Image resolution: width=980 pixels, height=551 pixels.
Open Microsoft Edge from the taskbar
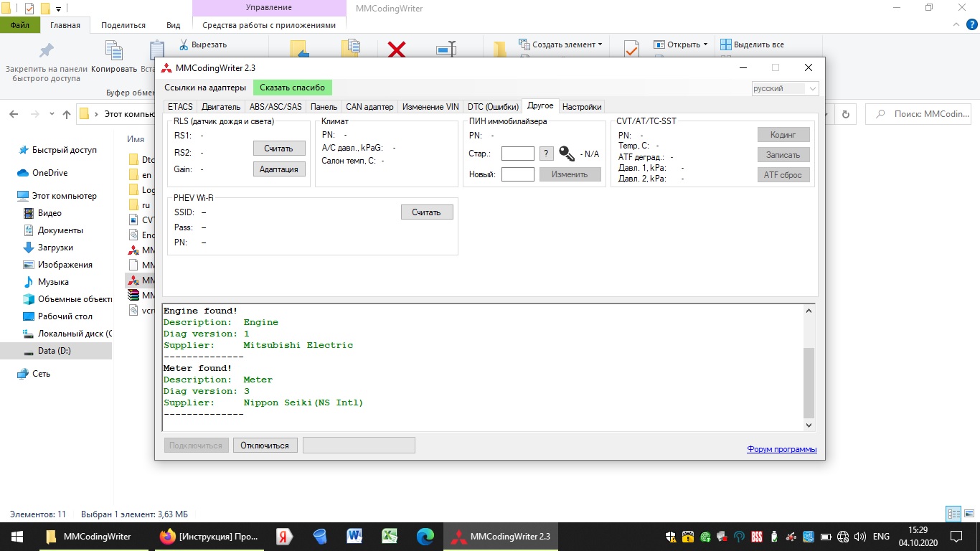point(425,537)
